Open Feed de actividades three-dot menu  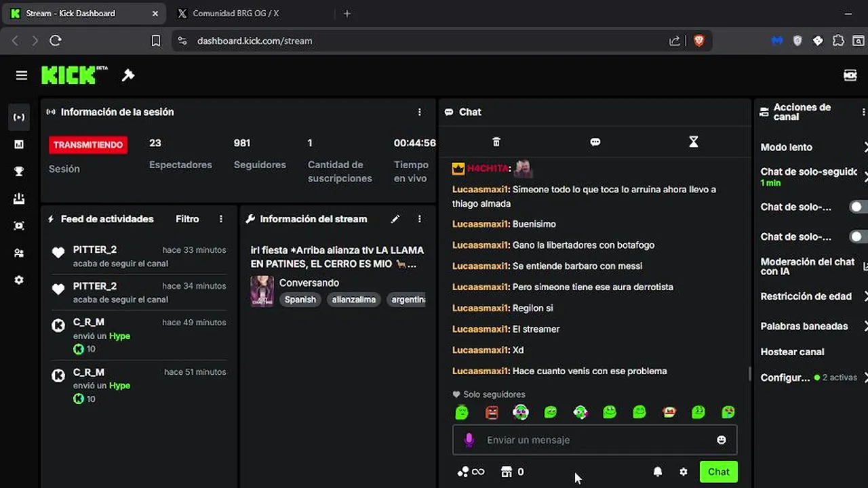[x=221, y=219]
